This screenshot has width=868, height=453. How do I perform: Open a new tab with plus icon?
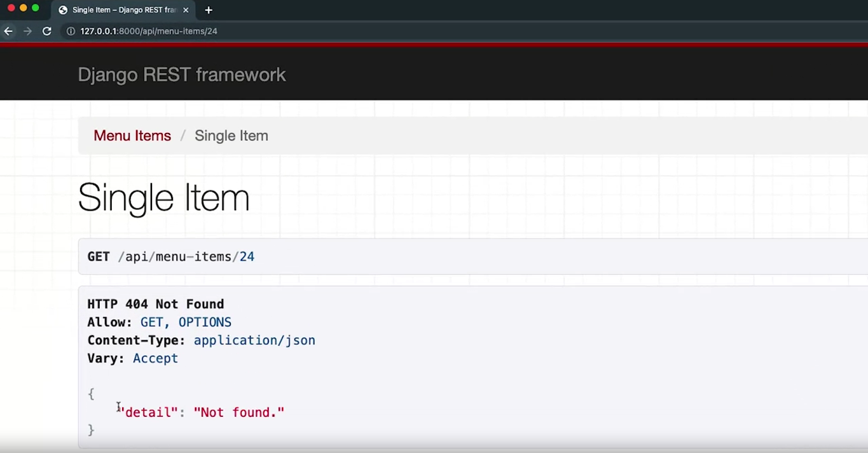pos(209,10)
